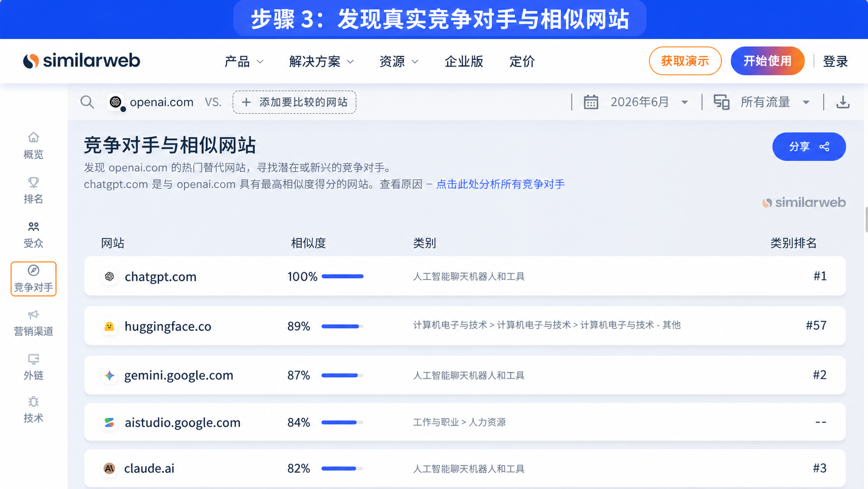Expand the 资源 resources menu
Screen dimensions: 868x489
click(x=399, y=61)
